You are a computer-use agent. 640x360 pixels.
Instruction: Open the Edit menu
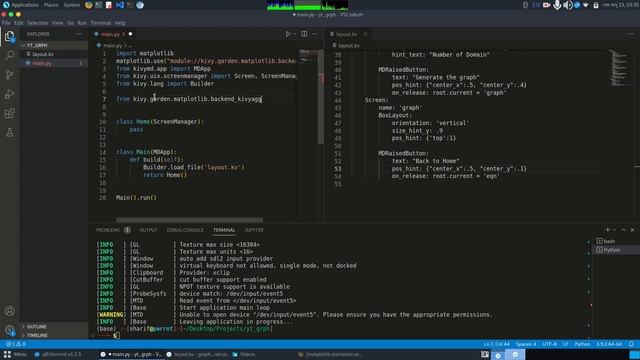point(19,23)
